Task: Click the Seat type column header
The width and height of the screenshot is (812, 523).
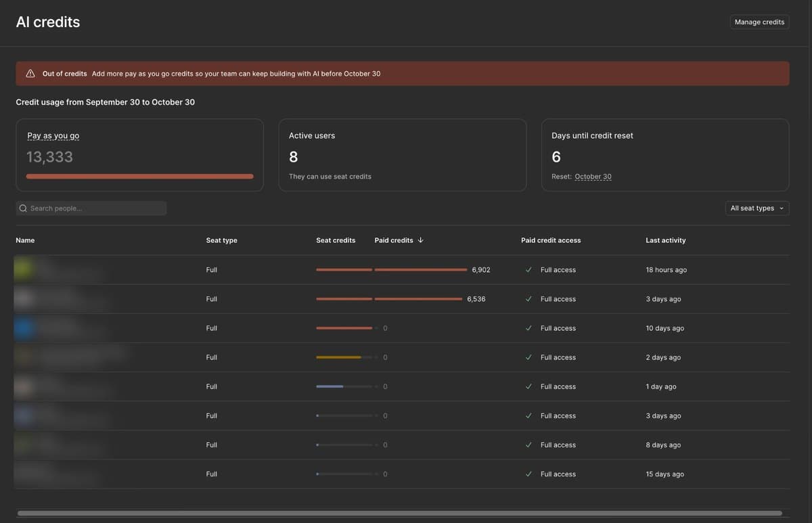Action: pyautogui.click(x=221, y=240)
